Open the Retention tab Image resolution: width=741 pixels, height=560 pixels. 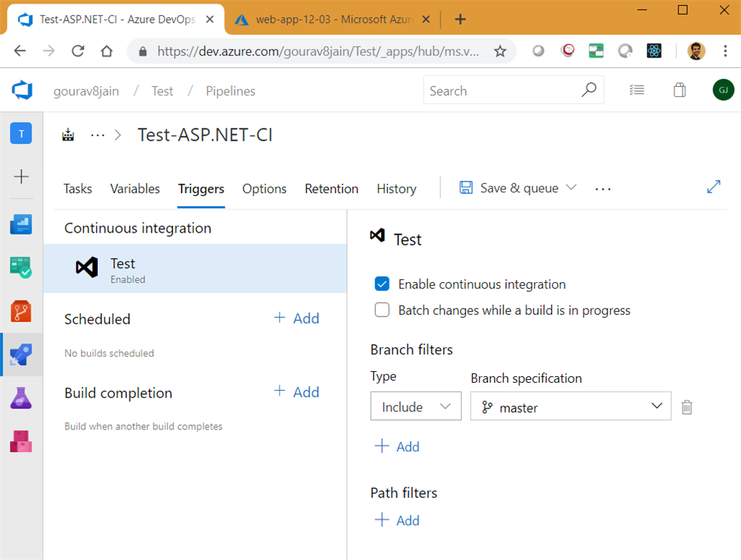pyautogui.click(x=331, y=189)
